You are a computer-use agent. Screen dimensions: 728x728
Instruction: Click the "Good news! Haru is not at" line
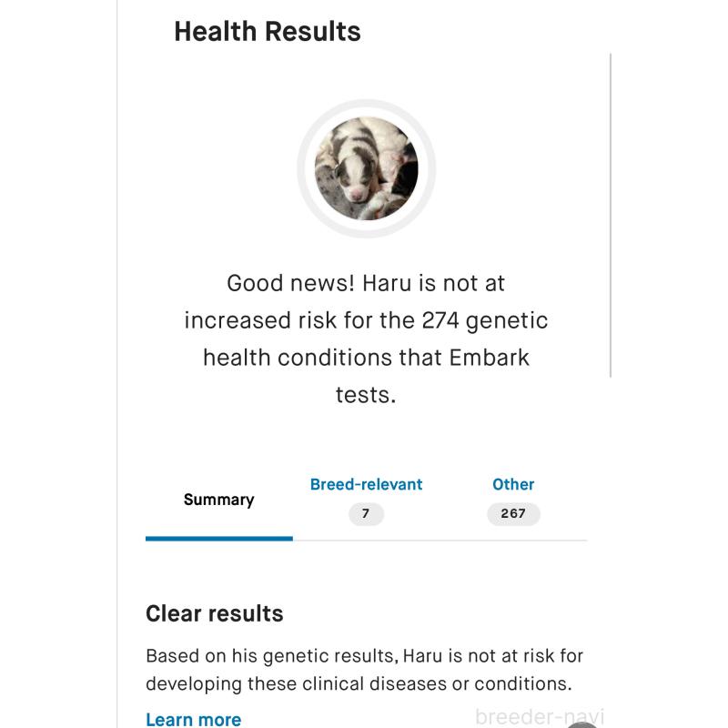366,283
